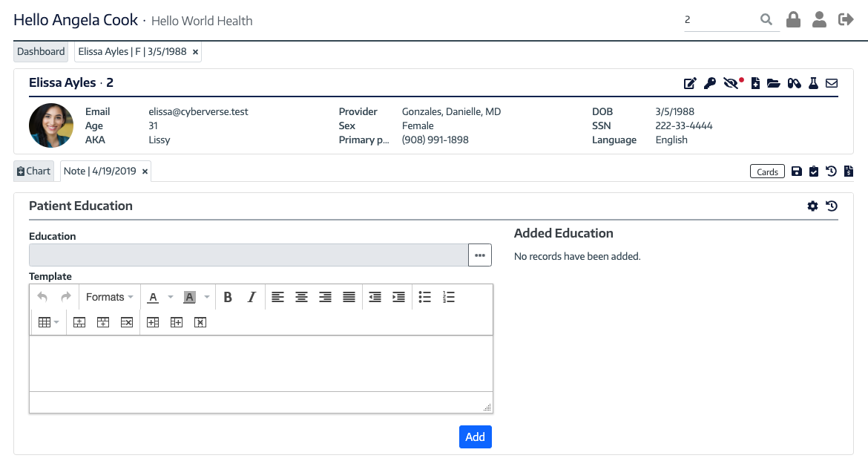Toggle bold formatting in Template editor

pos(228,297)
